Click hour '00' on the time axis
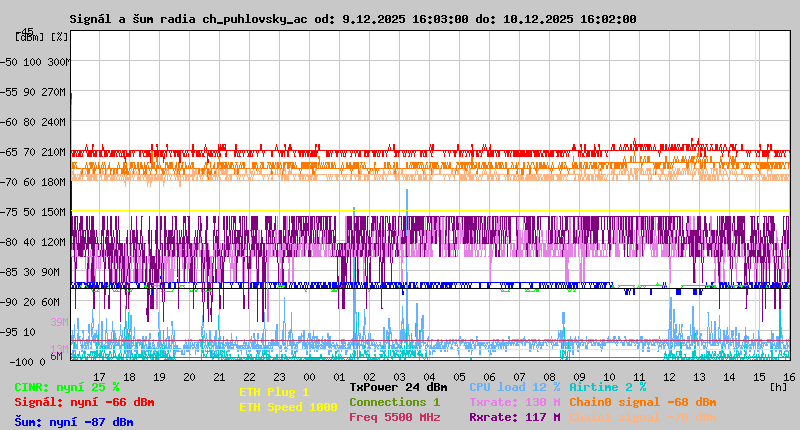The height and width of the screenshot is (430, 800). click(x=309, y=377)
